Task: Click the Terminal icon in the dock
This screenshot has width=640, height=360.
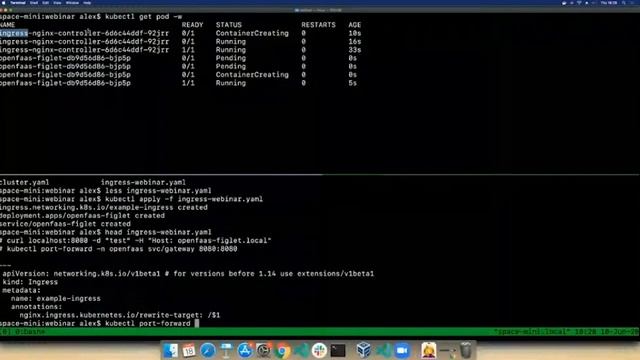Action: pos(338,350)
